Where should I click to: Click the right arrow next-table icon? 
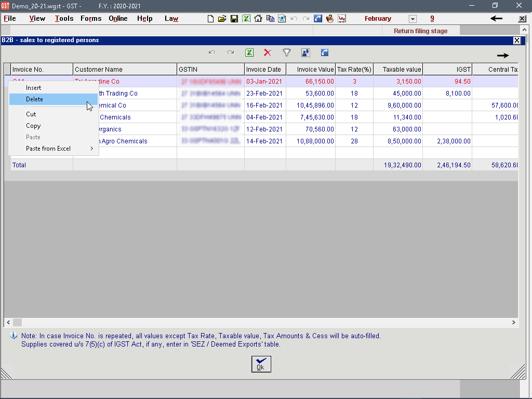coord(502,56)
